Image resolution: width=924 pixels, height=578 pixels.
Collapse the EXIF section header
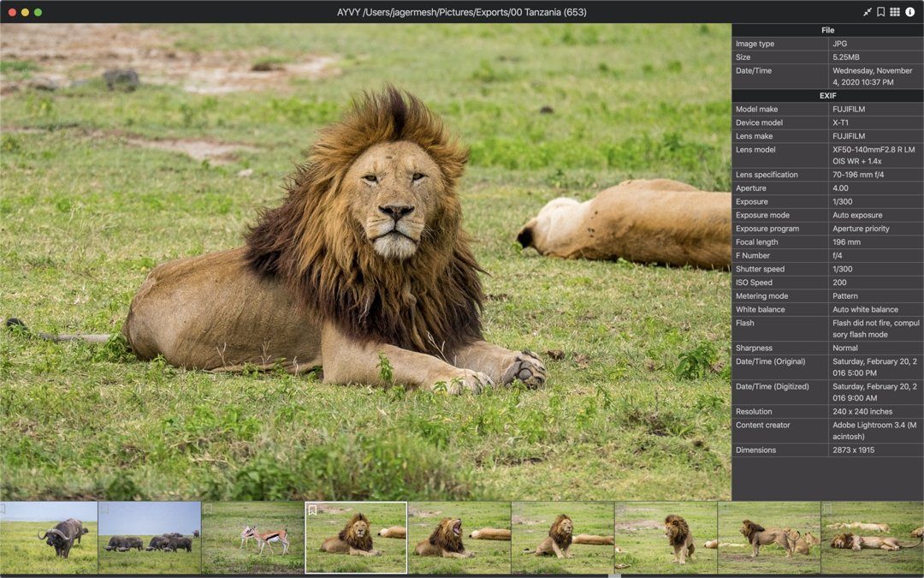pos(827,96)
